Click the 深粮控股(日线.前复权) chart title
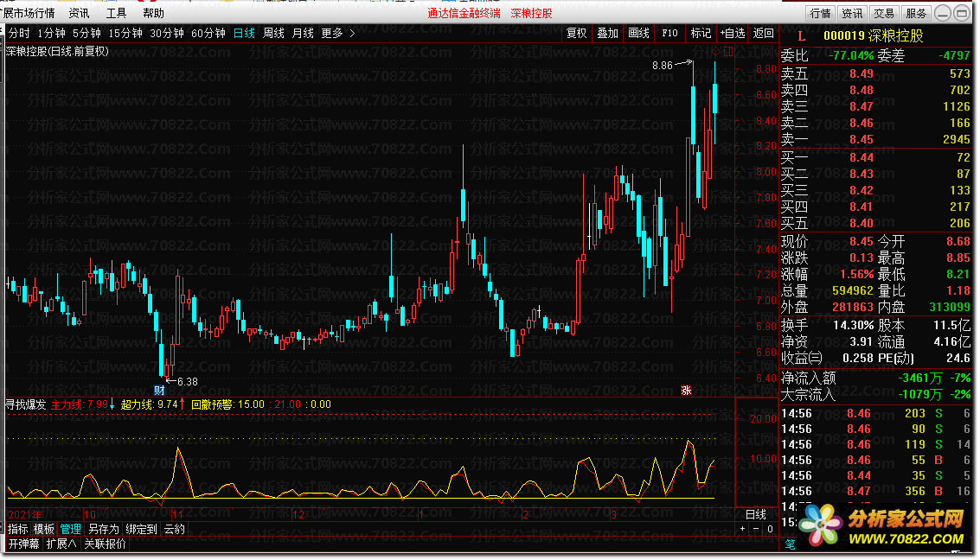 [57, 52]
